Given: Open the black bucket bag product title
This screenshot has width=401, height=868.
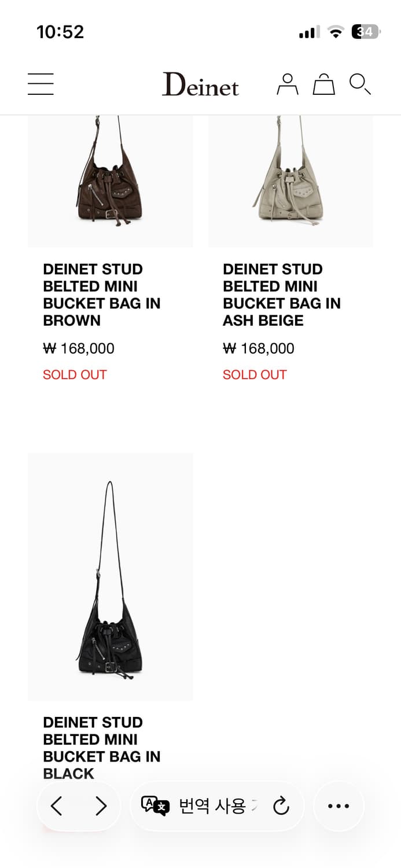Looking at the screenshot, I should [x=102, y=748].
